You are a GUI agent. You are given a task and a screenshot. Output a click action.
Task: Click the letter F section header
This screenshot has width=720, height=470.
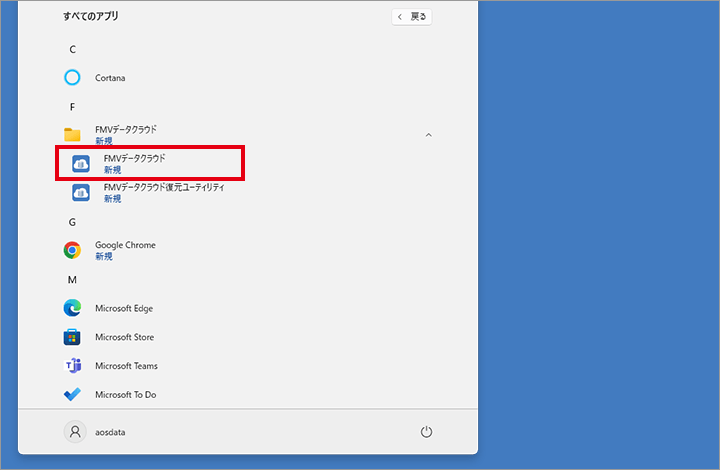click(72, 107)
